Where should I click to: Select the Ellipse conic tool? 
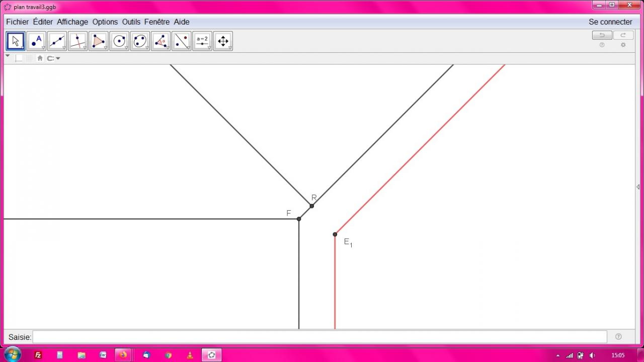click(x=140, y=41)
